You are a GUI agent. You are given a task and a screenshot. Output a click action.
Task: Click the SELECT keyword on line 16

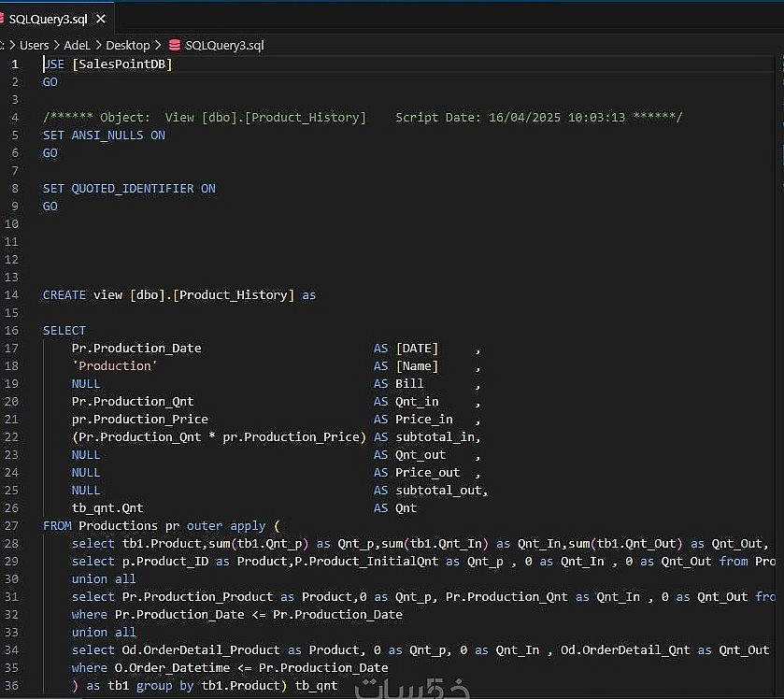pyautogui.click(x=64, y=331)
